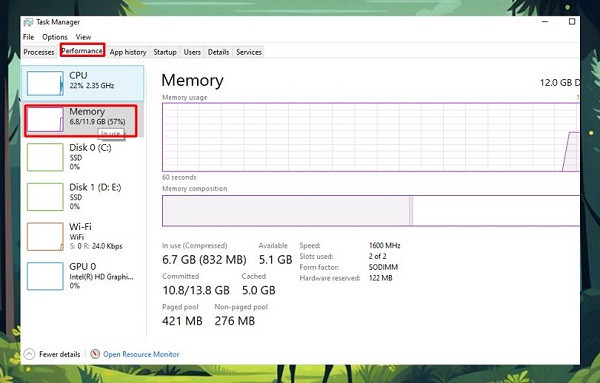Viewport: 600px width, 383px height.
Task: Select the Disk 0 (C:) graph thumbnail
Action: coord(45,157)
